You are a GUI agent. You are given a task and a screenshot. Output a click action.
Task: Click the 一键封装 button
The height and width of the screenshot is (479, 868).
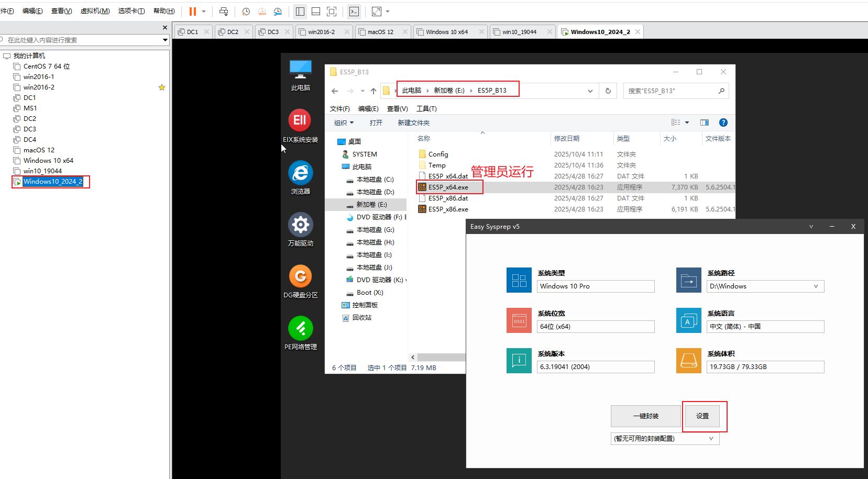tap(645, 416)
